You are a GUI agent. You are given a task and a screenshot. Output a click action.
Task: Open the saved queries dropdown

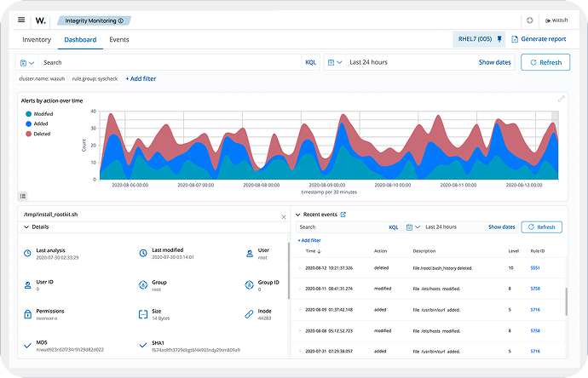pyautogui.click(x=27, y=62)
